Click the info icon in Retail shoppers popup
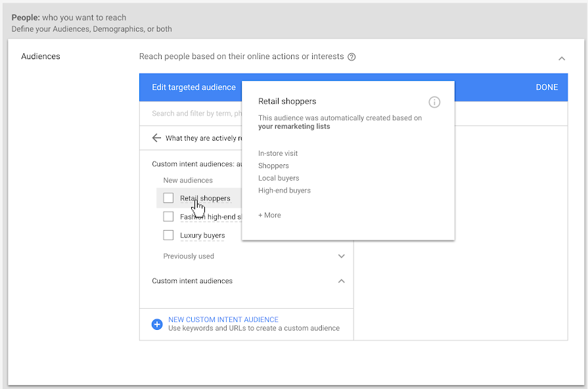The image size is (588, 389). point(434,102)
